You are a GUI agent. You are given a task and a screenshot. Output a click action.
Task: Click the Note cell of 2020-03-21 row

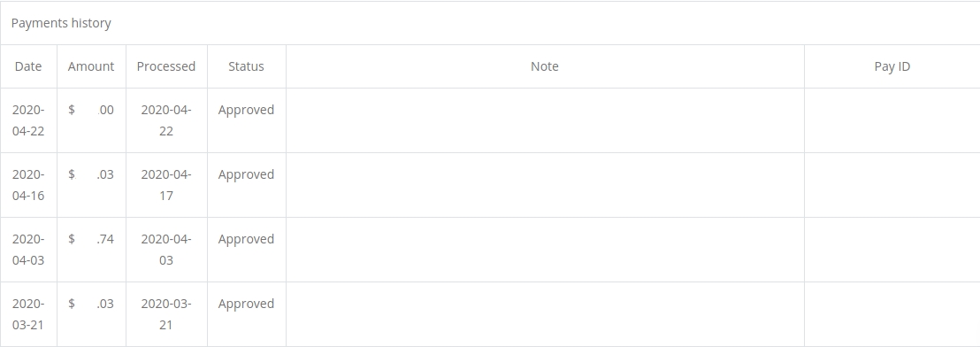(x=544, y=314)
